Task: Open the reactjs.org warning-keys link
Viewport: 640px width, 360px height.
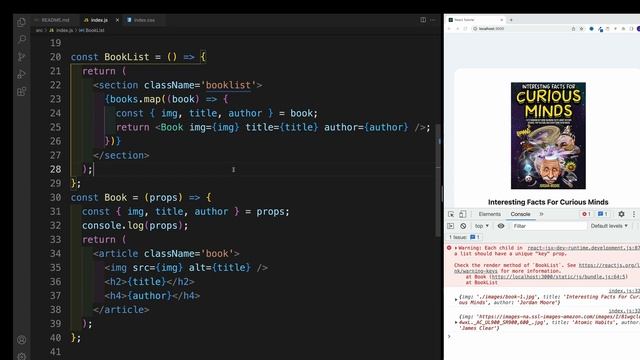Action: [x=609, y=265]
